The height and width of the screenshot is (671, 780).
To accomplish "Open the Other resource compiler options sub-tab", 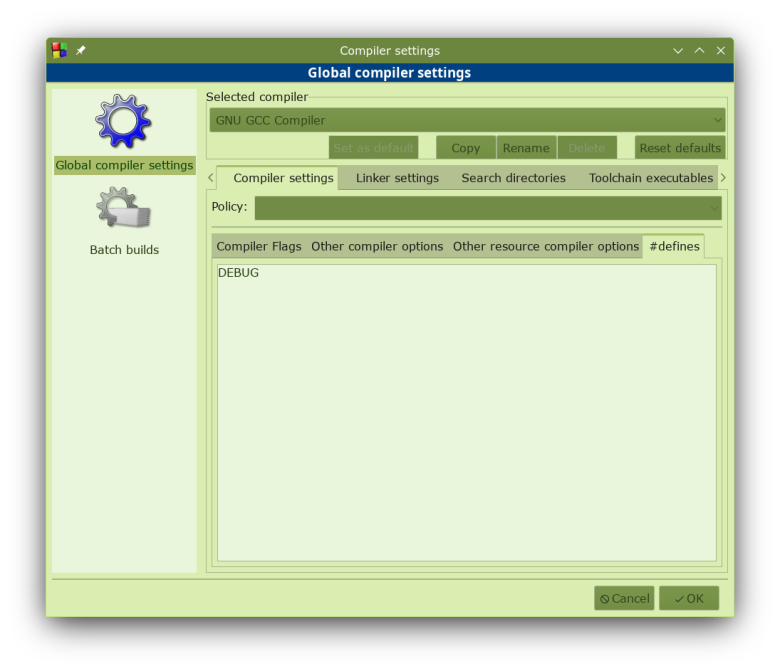I will click(x=546, y=247).
